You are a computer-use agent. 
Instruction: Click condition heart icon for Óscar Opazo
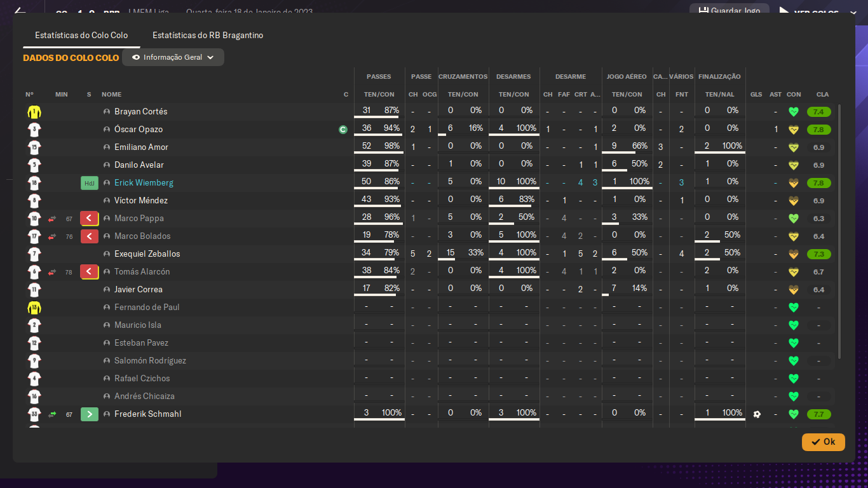tap(793, 130)
